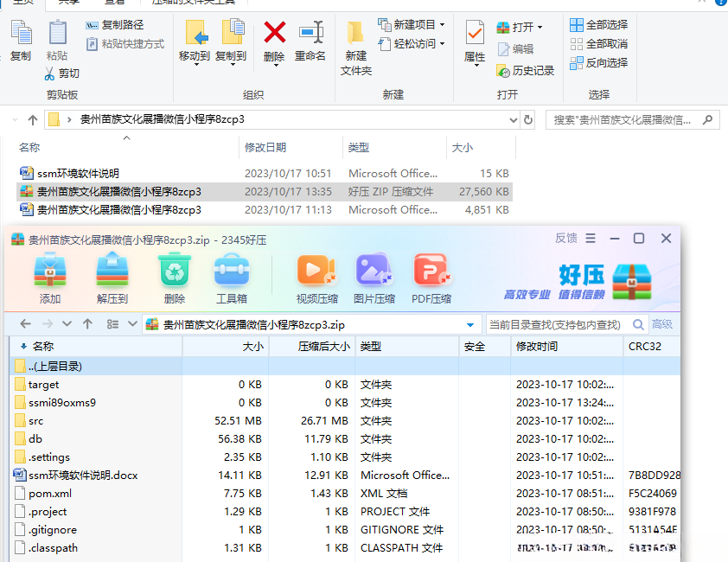Expand the 好压 archive path dropdown
Viewport: 728px width, 562px height.
(470, 324)
